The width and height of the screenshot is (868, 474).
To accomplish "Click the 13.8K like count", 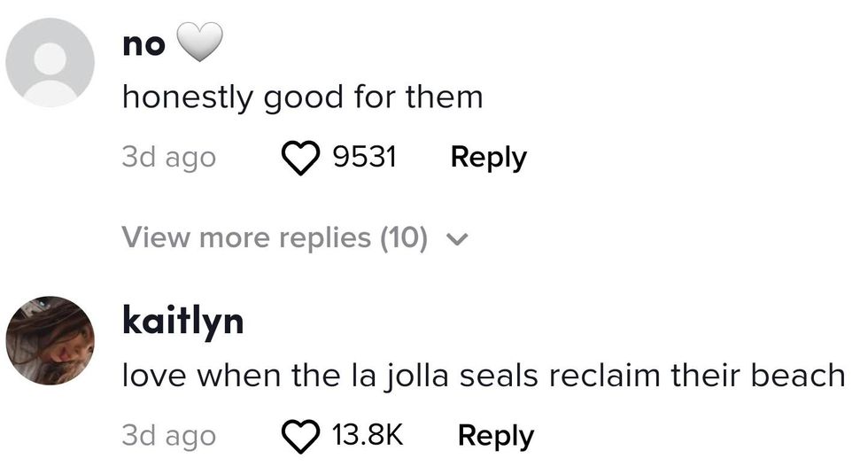I will click(x=368, y=436).
